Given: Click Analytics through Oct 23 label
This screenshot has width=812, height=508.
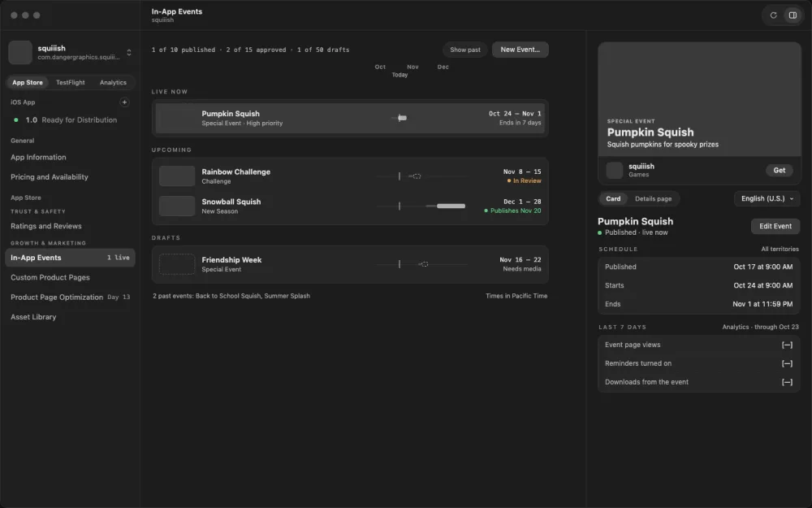Looking at the screenshot, I should point(760,327).
